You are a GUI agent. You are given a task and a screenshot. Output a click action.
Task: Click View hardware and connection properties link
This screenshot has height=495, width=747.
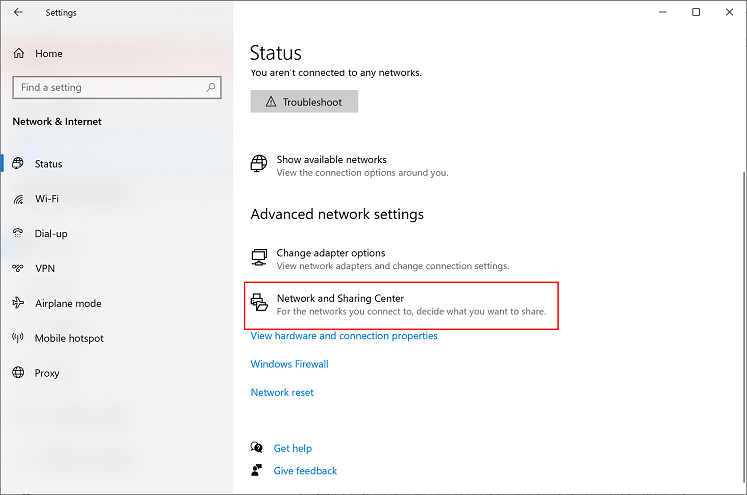click(344, 336)
